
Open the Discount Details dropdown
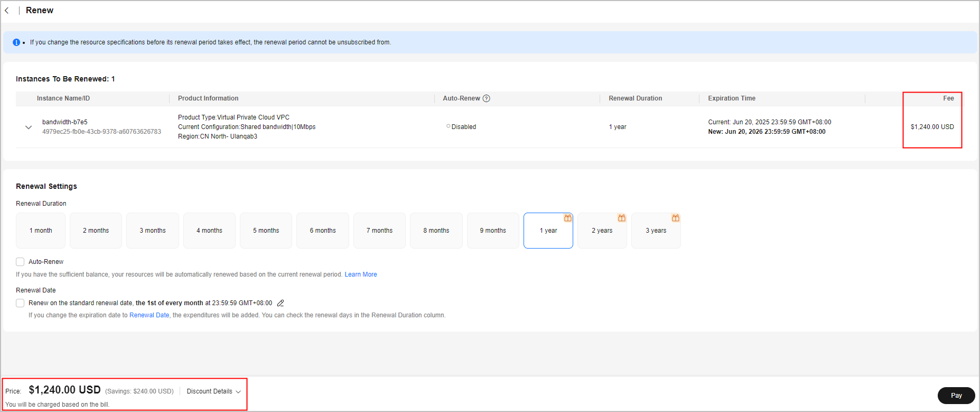coord(213,391)
